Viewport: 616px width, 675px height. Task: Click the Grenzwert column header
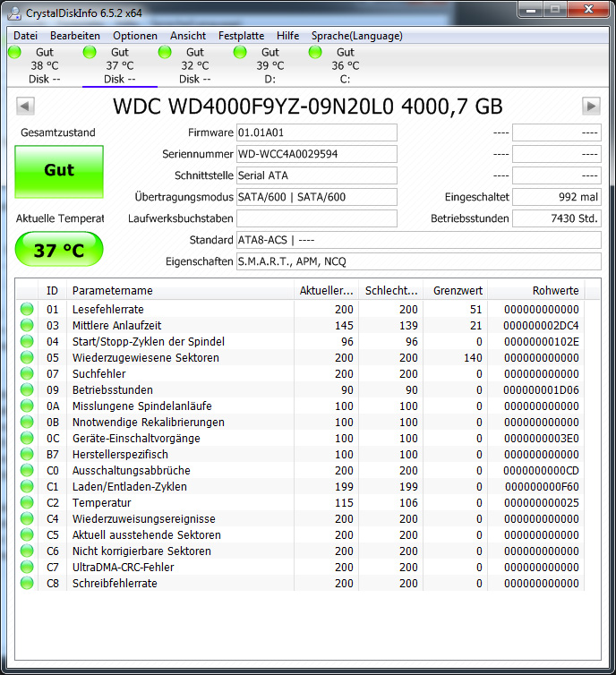pos(456,291)
